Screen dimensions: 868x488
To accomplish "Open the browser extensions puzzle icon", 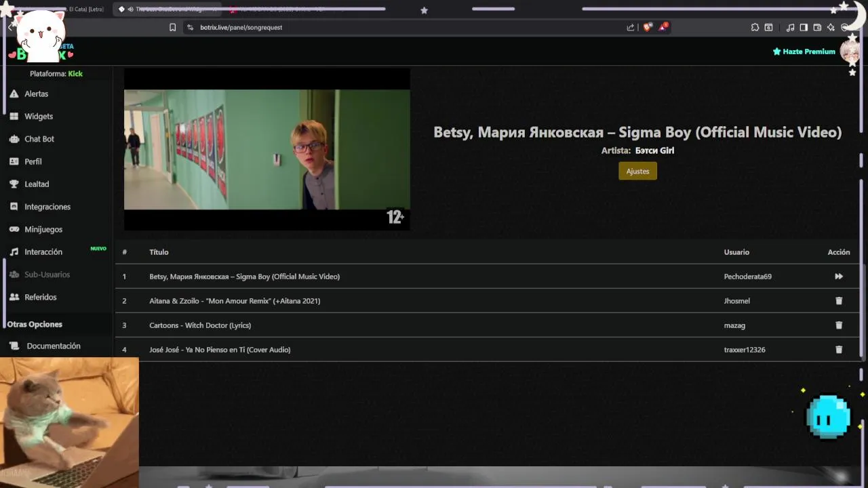I will pos(755,28).
